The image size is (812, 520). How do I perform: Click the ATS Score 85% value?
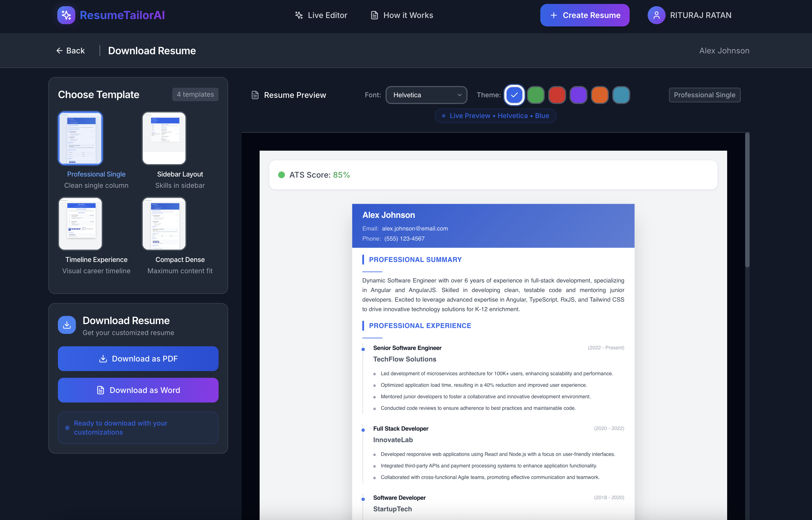coord(342,175)
